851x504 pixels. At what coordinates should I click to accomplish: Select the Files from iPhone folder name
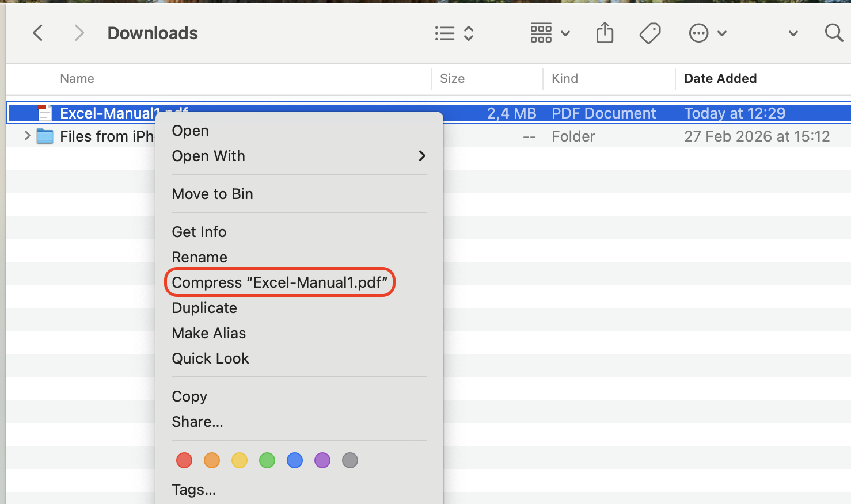pyautogui.click(x=108, y=136)
